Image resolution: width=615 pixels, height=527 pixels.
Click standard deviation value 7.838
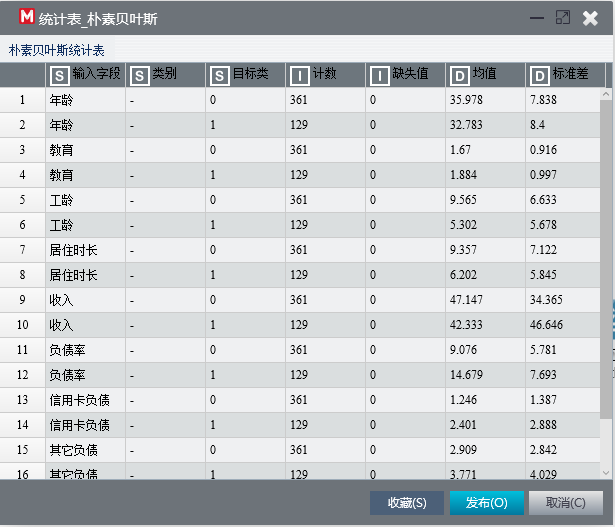(543, 100)
